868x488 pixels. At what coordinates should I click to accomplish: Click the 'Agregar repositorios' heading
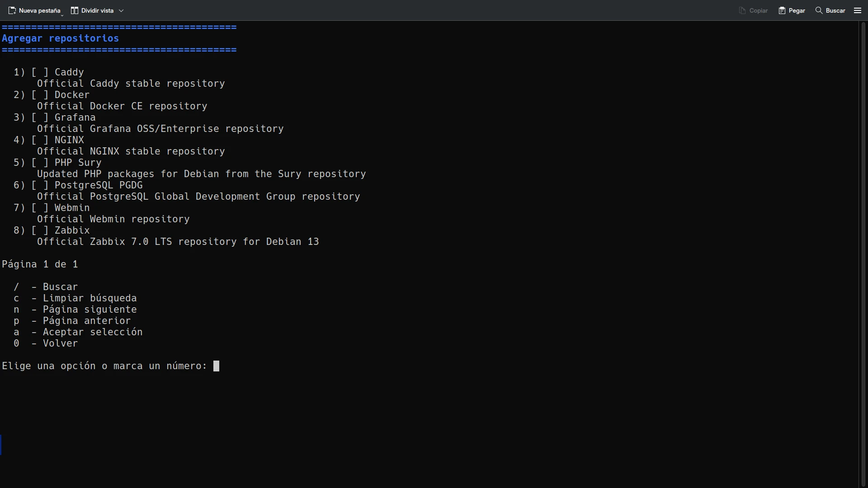[61, 38]
